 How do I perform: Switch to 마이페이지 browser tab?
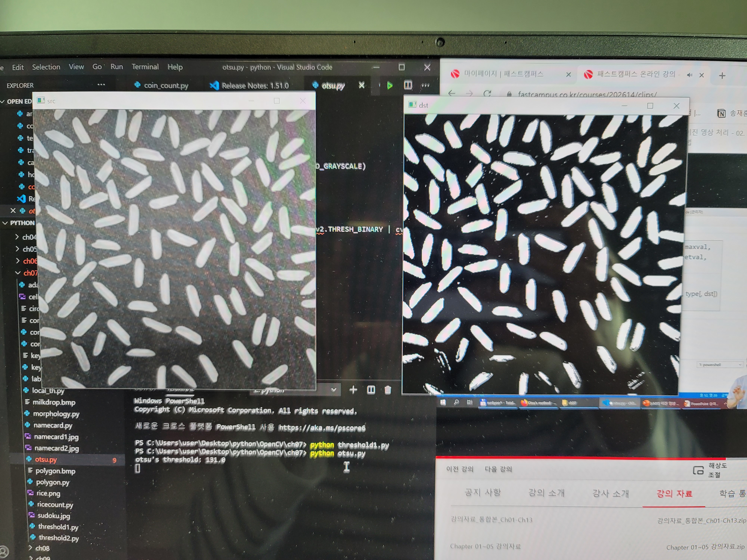(x=503, y=74)
